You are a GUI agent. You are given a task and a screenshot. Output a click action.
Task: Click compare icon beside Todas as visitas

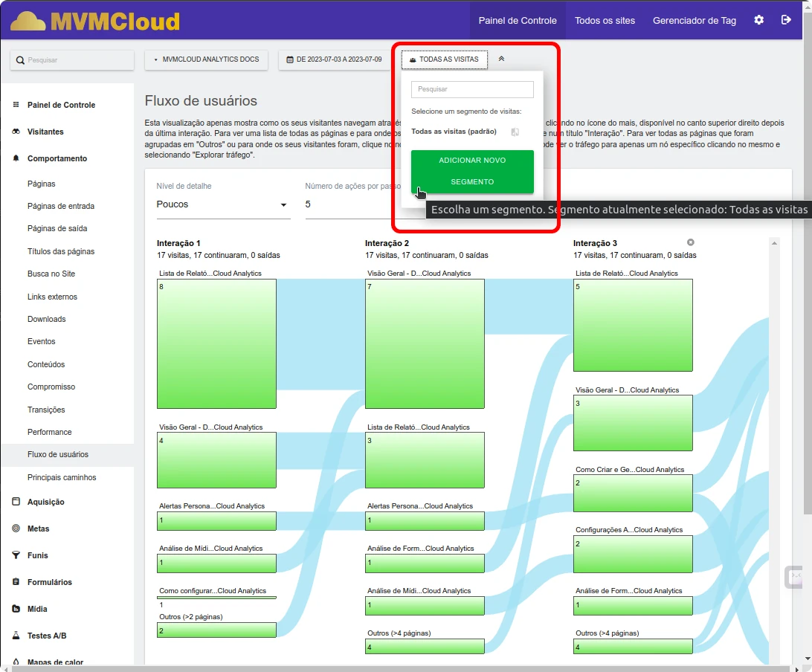(x=515, y=132)
